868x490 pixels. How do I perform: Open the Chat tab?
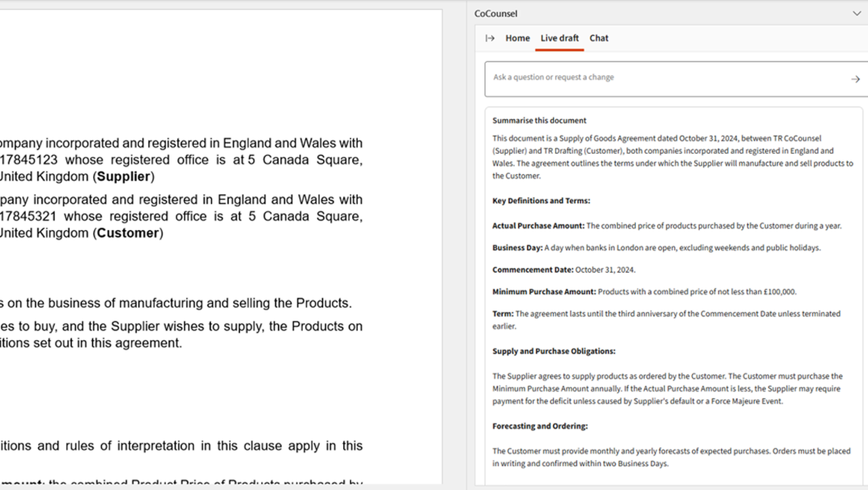coord(599,38)
